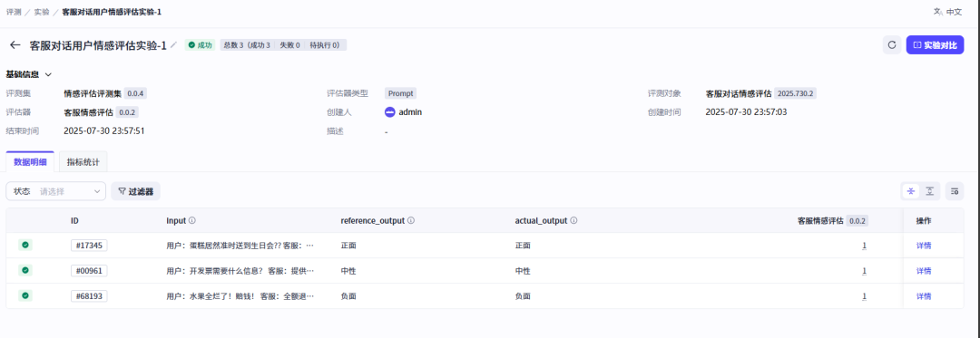Navigate to 实验 breadcrumb
Viewport: 980px width, 338px height.
click(42, 12)
